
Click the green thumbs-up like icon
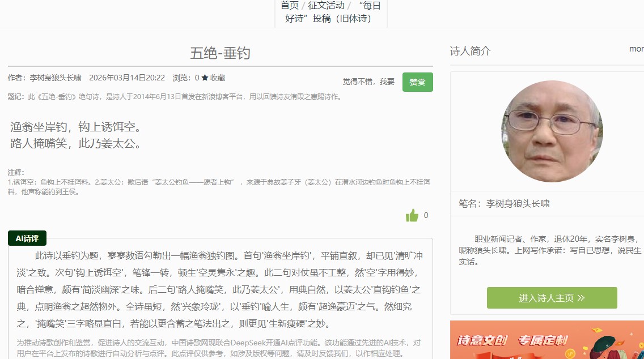pyautogui.click(x=412, y=216)
